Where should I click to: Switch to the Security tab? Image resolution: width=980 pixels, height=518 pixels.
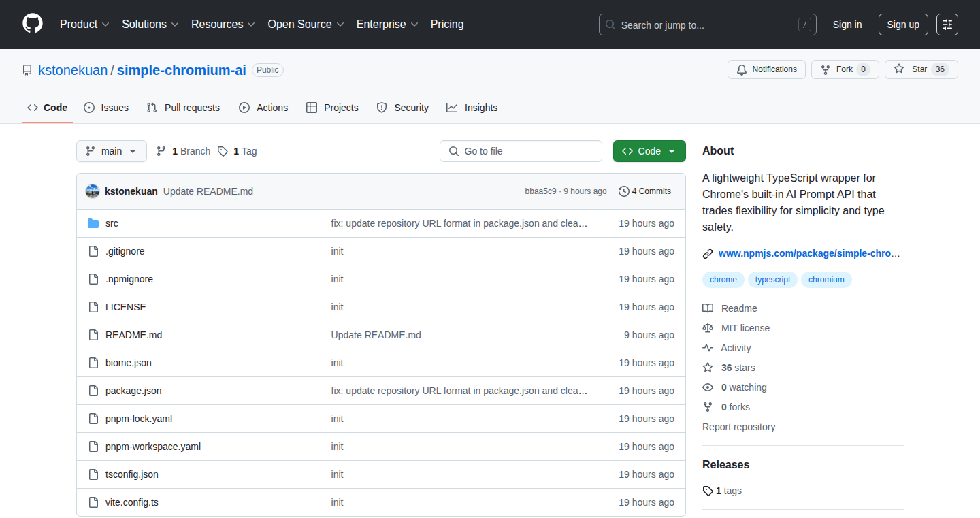(x=403, y=108)
